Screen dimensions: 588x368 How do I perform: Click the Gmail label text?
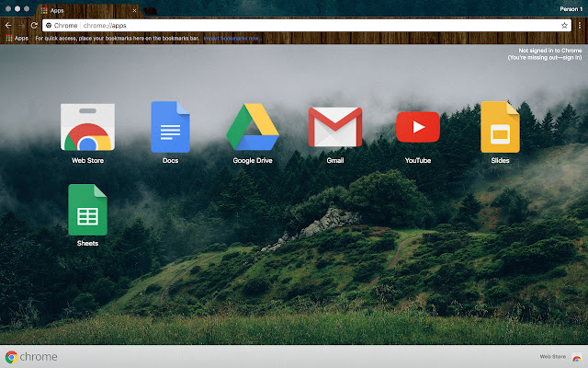[335, 160]
